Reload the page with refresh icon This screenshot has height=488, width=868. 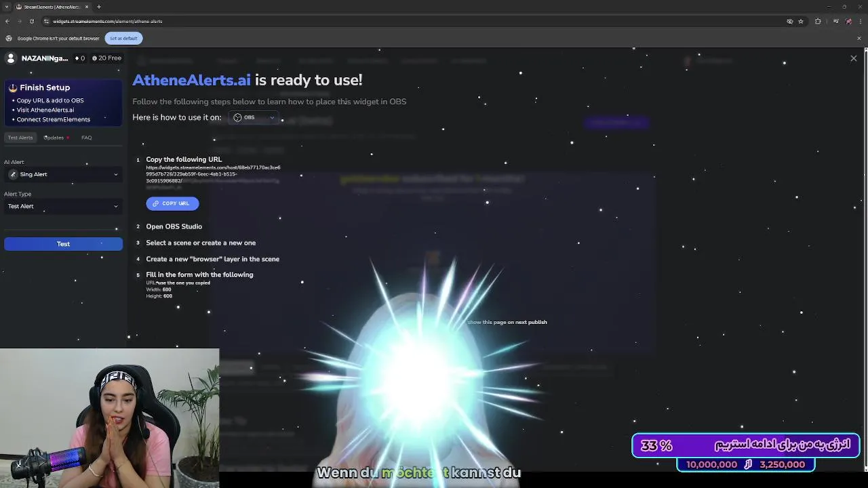tap(31, 21)
